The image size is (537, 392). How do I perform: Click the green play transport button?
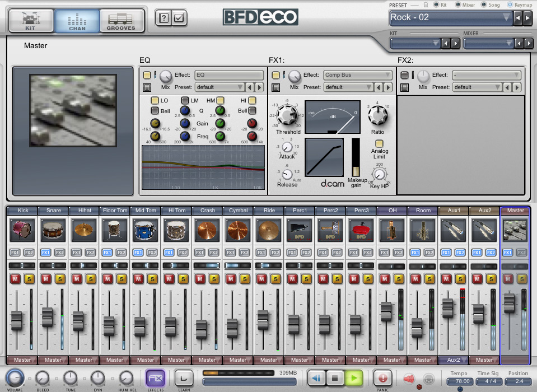coord(354,379)
